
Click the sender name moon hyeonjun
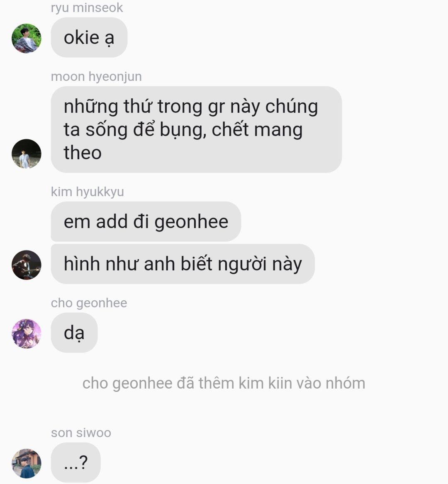point(96,77)
